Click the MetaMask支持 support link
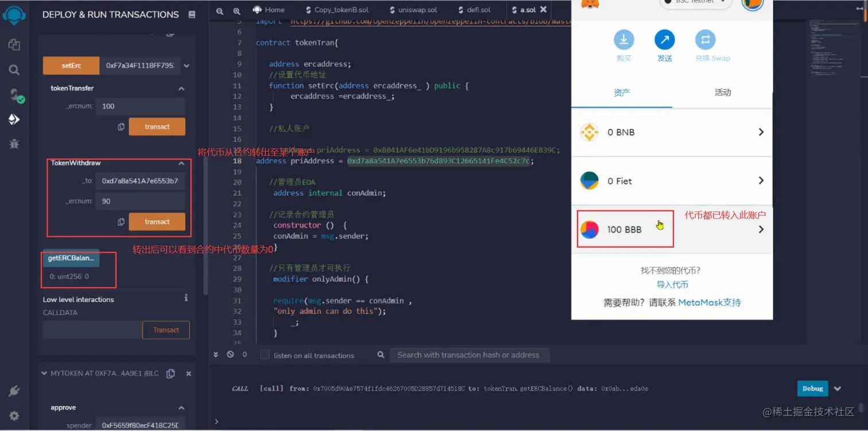Screen dimensions: 868x431 (710, 302)
